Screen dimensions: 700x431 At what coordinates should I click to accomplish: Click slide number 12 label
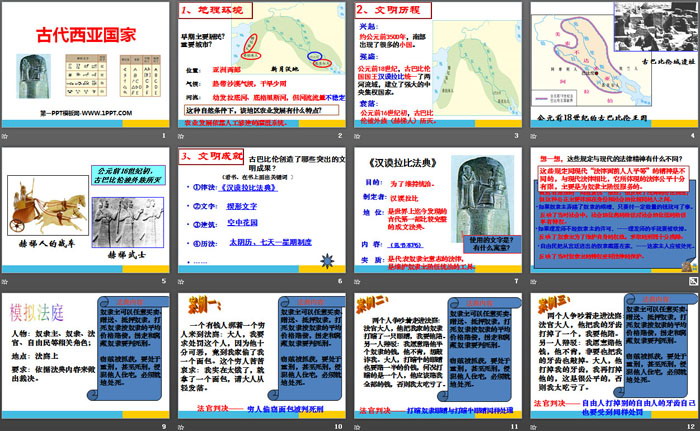692,427
